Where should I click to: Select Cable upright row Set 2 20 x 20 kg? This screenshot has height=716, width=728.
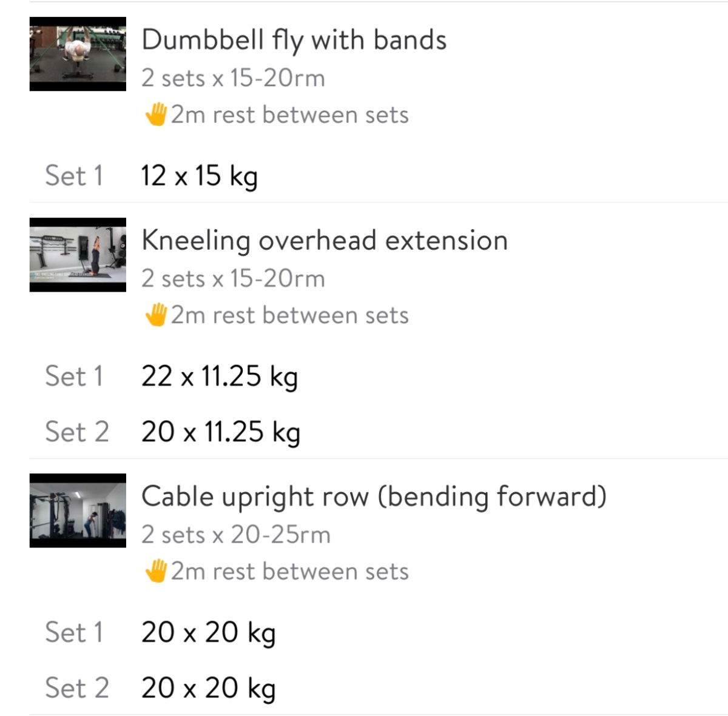208,688
